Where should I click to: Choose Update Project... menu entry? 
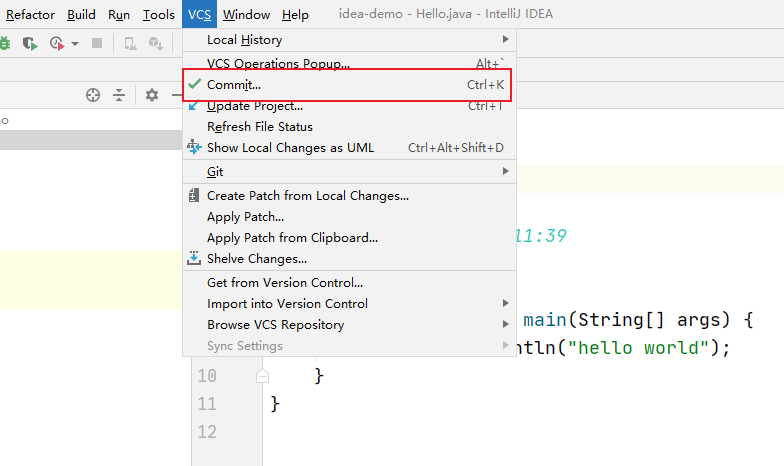click(254, 106)
